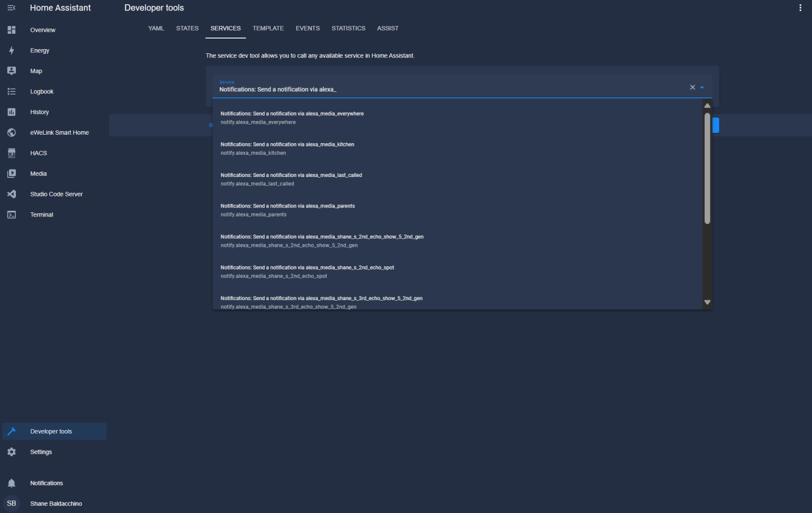Go to the Energy sidebar link
This screenshot has height=513, width=812.
[x=40, y=51]
